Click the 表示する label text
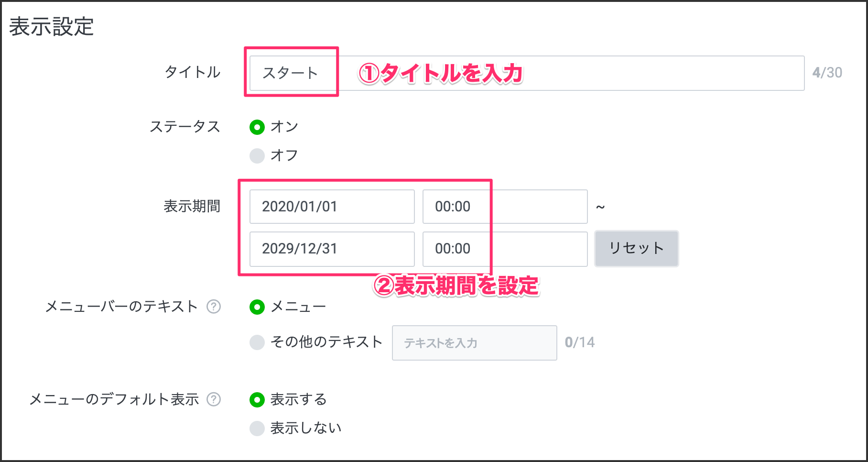The height and width of the screenshot is (462, 868). coord(299,399)
